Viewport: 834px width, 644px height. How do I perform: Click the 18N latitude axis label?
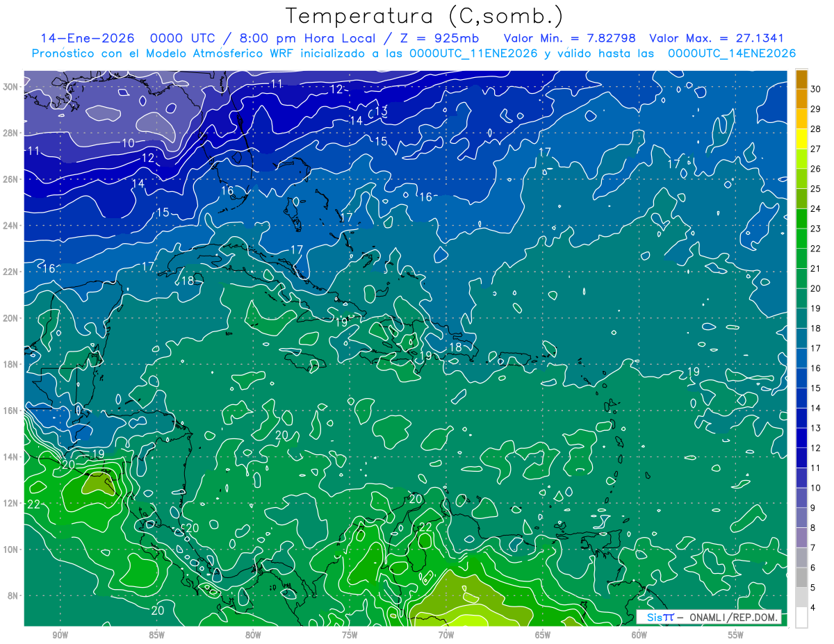10,364
